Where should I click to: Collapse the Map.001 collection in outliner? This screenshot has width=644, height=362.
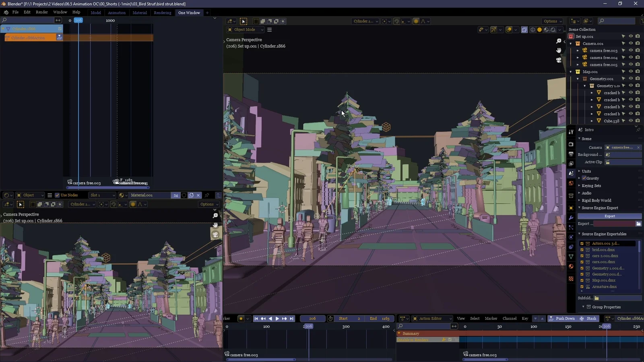coord(571,72)
